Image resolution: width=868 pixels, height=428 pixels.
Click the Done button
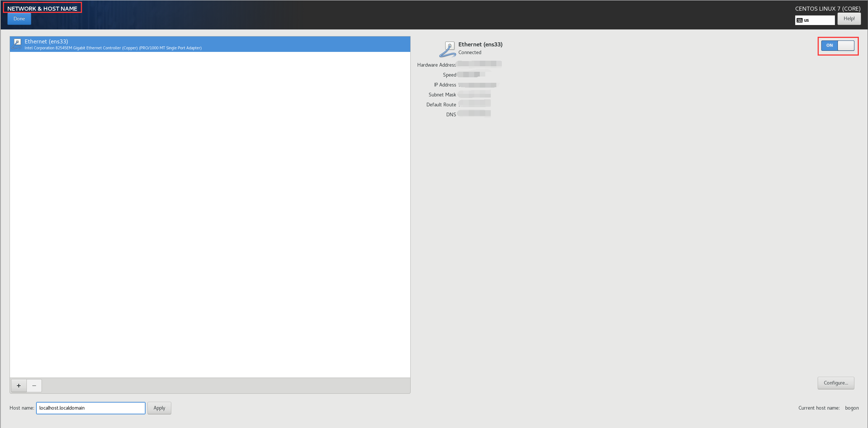click(19, 19)
